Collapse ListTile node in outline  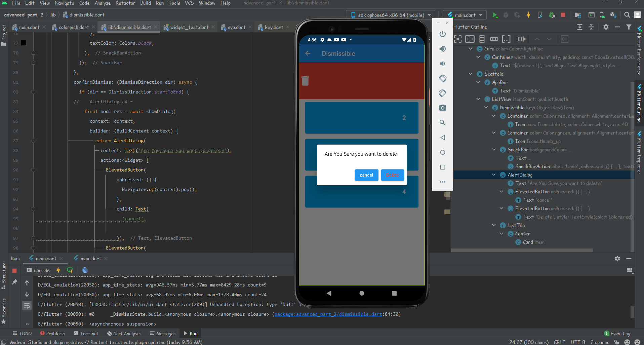coord(494,225)
